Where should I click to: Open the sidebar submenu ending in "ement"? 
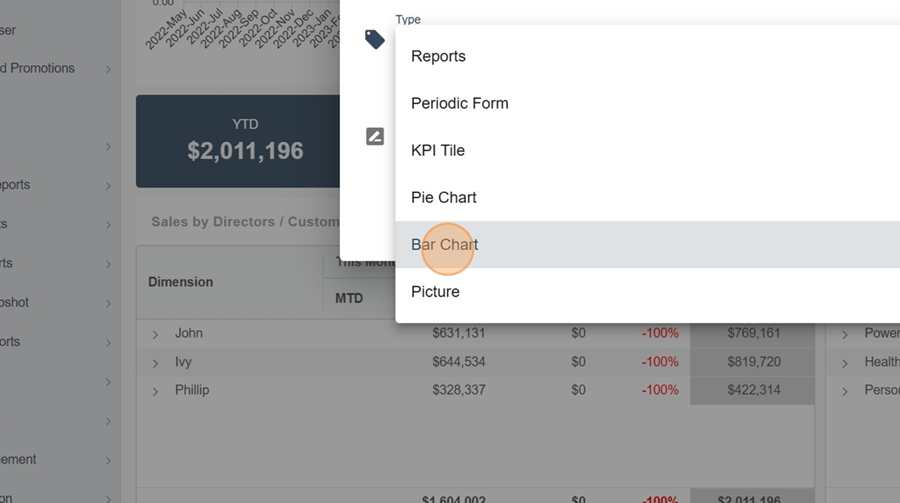(x=108, y=460)
